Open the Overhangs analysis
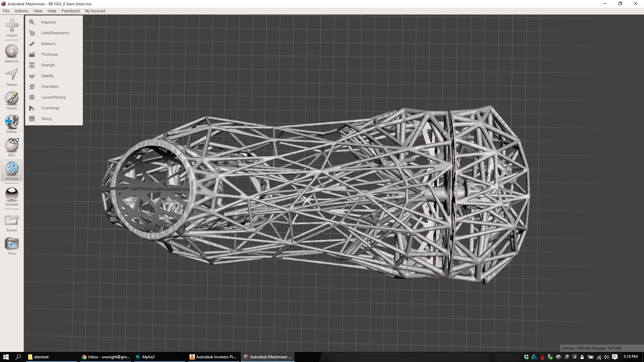Viewport: 644px width, 362px height. pyautogui.click(x=50, y=108)
